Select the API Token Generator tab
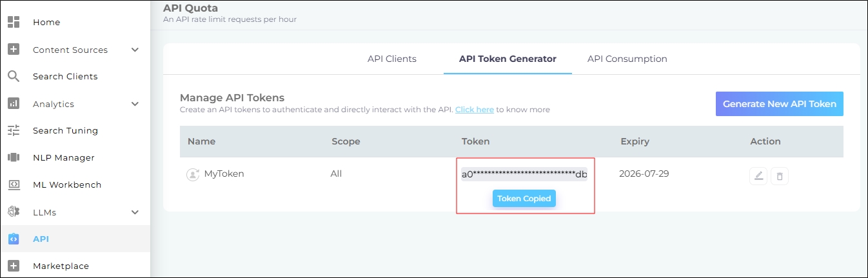 click(508, 59)
